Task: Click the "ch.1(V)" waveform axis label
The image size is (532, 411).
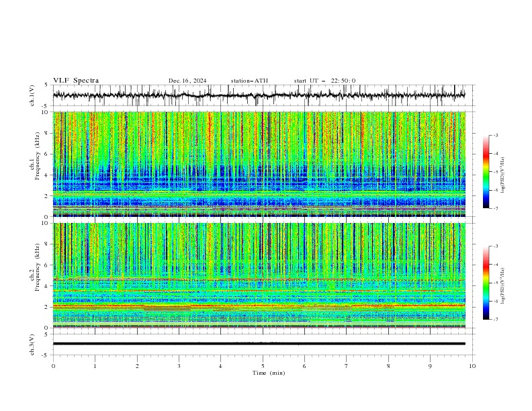Action: pyautogui.click(x=32, y=95)
